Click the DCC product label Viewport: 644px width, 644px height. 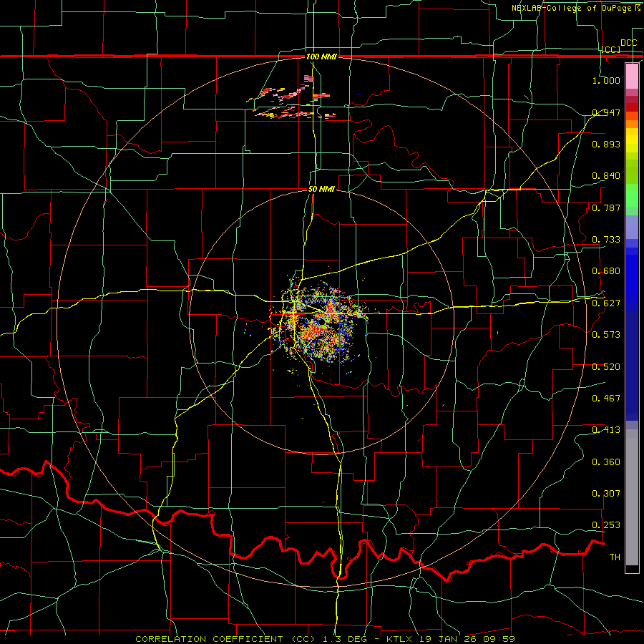coord(628,43)
